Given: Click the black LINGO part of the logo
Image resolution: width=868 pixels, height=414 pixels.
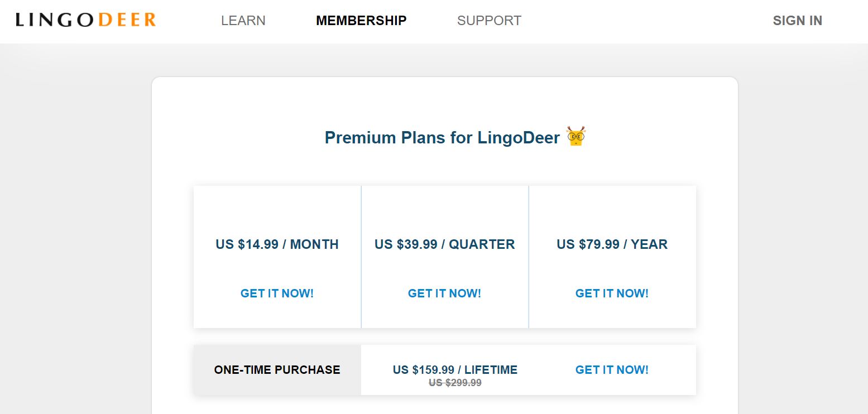Looking at the screenshot, I should [x=53, y=21].
